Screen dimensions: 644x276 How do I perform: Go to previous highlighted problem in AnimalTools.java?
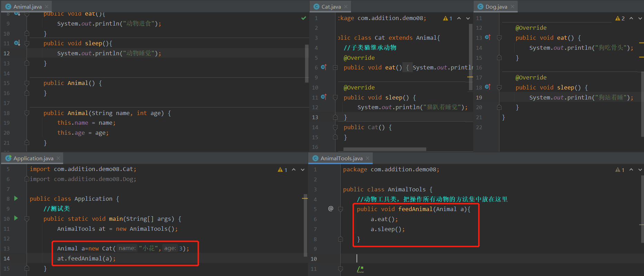pyautogui.click(x=631, y=170)
